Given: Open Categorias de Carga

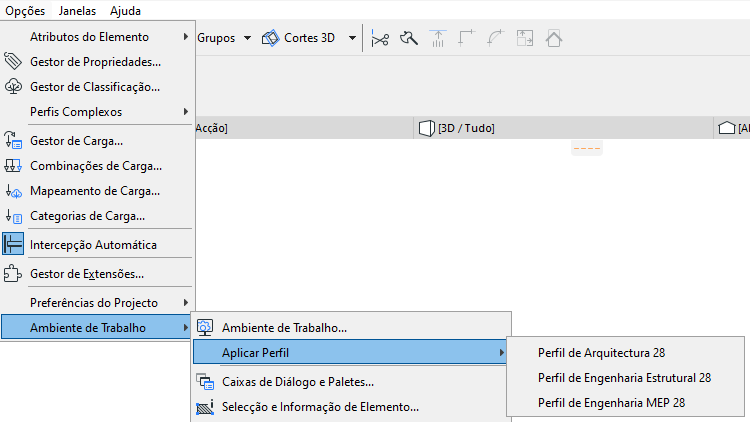Looking at the screenshot, I should pyautogui.click(x=98, y=216).
